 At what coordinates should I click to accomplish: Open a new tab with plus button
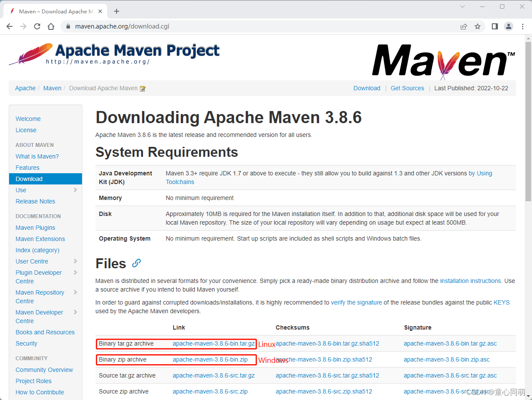pos(117,11)
